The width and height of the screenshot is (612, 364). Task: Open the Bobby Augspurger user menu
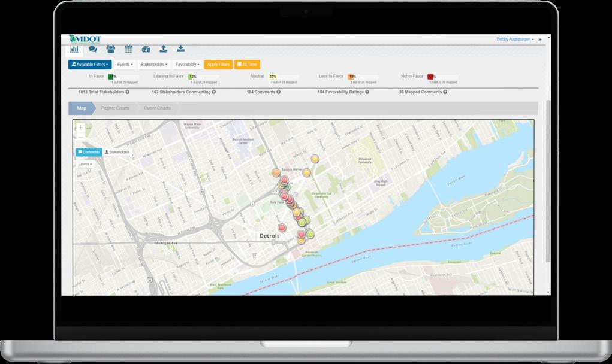click(515, 40)
